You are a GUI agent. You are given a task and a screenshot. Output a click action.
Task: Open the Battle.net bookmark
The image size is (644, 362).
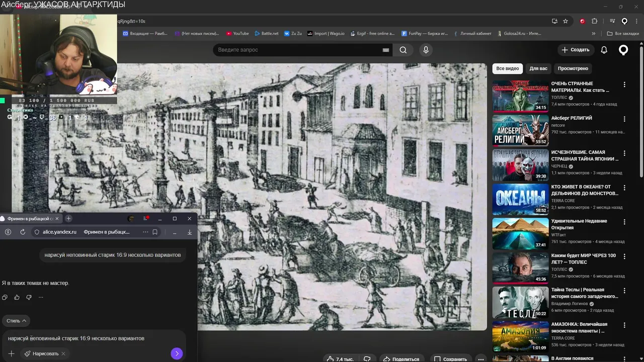pos(266,34)
